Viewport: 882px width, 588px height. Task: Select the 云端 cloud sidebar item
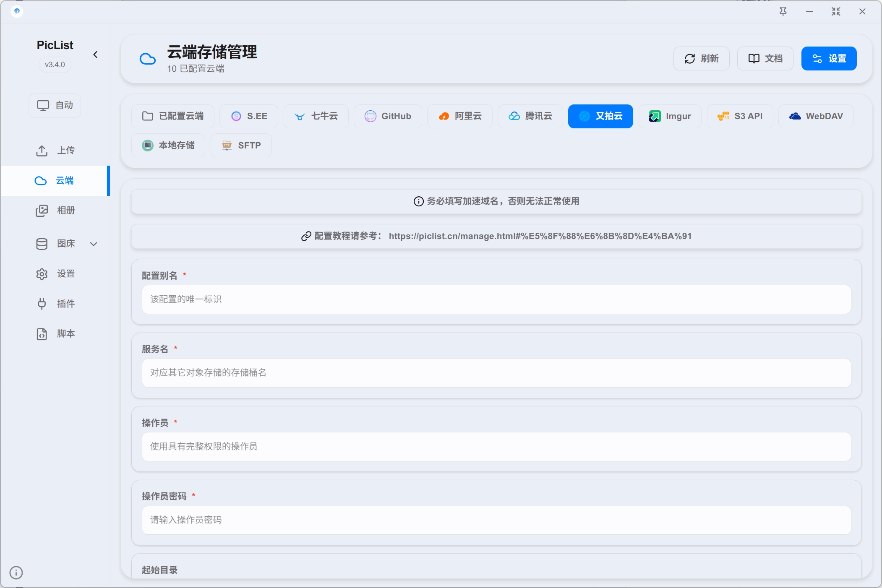pyautogui.click(x=55, y=181)
